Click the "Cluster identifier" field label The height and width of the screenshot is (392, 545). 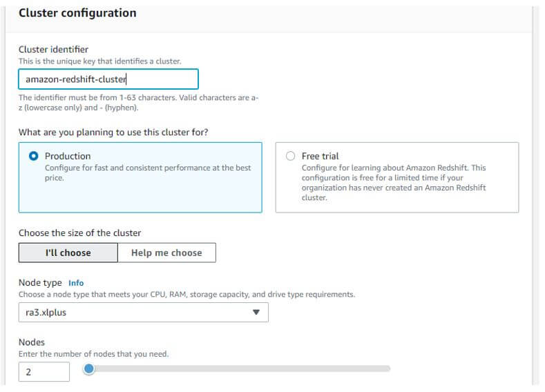pos(53,50)
